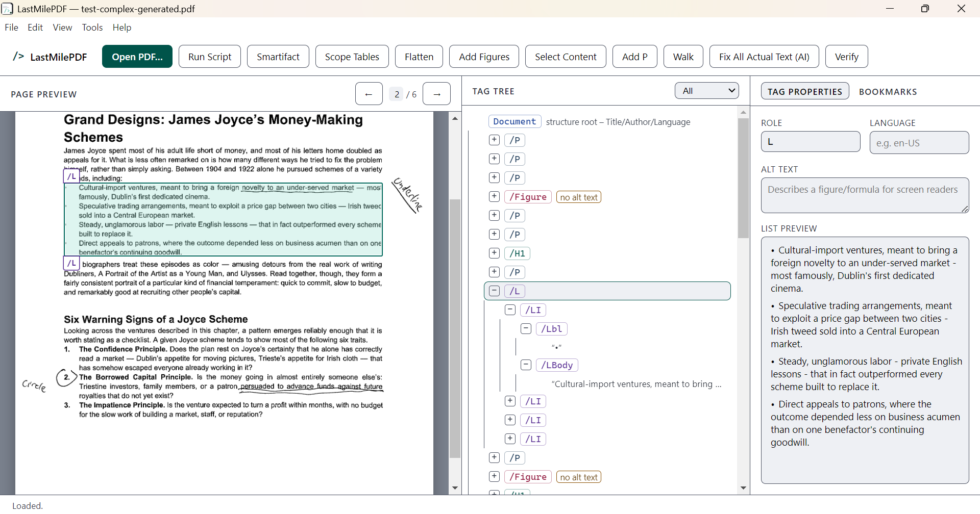Click the Scope Tables button
The width and height of the screenshot is (980, 514).
point(352,57)
